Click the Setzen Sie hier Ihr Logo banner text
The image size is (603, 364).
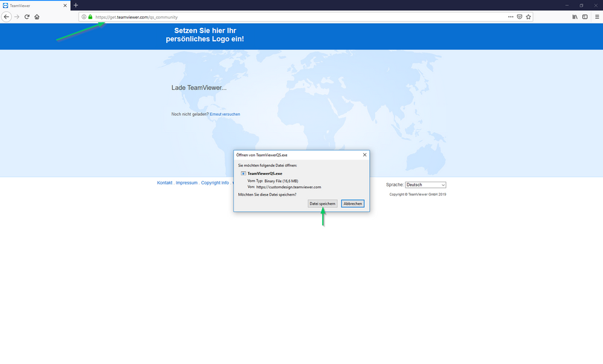205,35
